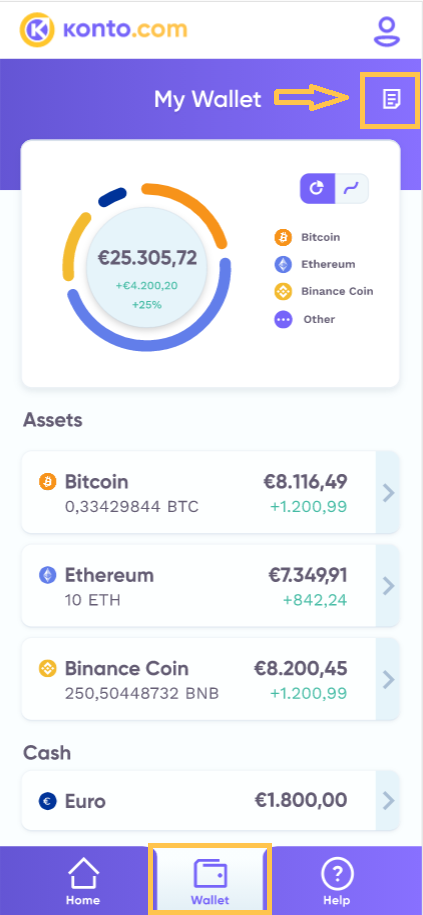Expand the Bitcoin asset chevron
The width and height of the screenshot is (423, 915).
pyautogui.click(x=388, y=493)
